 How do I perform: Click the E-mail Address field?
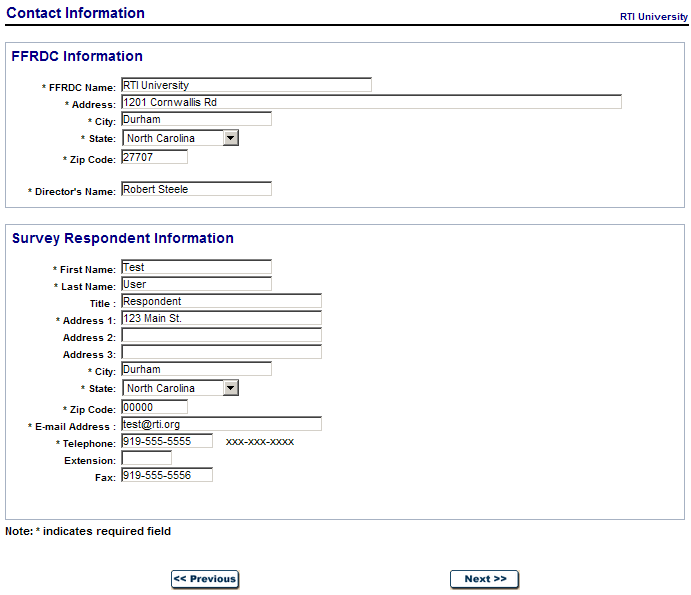(221, 424)
